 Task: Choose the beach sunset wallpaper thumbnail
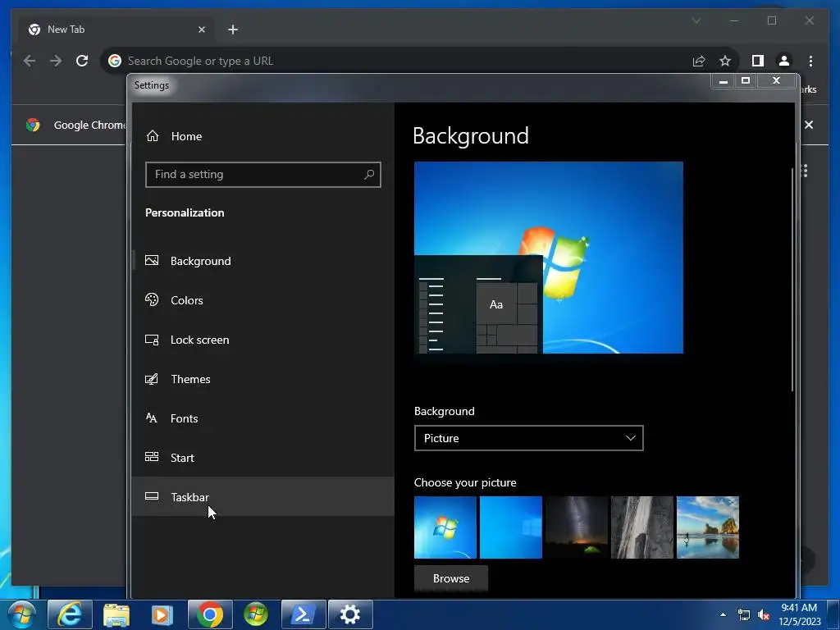708,527
